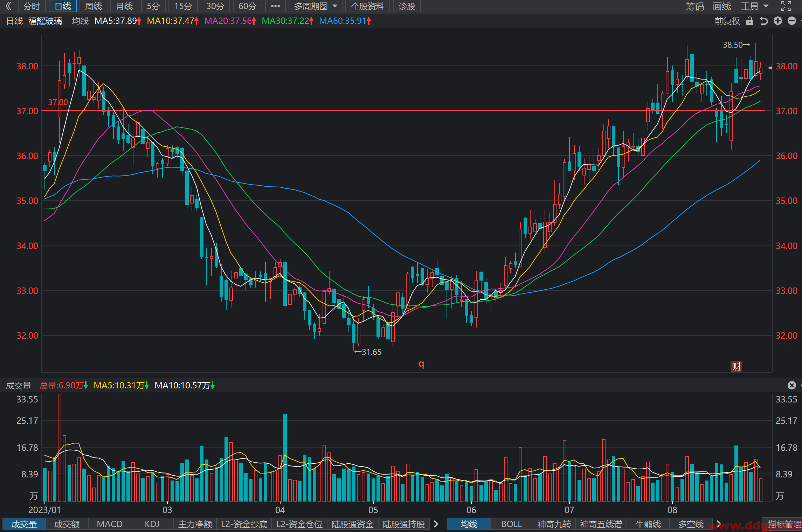The width and height of the screenshot is (802, 532).
Task: Zoom out with the minus icon
Action: (x=792, y=21)
